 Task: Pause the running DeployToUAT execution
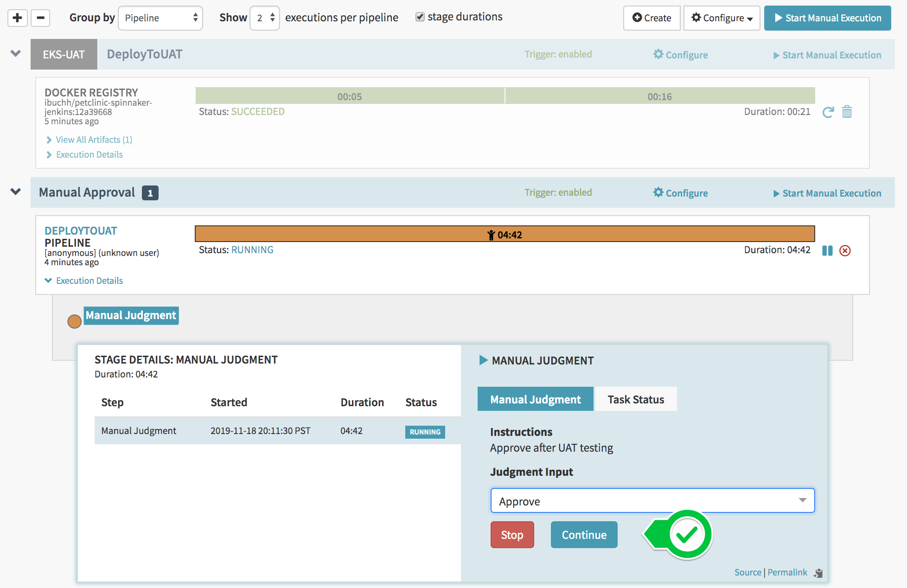click(x=827, y=251)
